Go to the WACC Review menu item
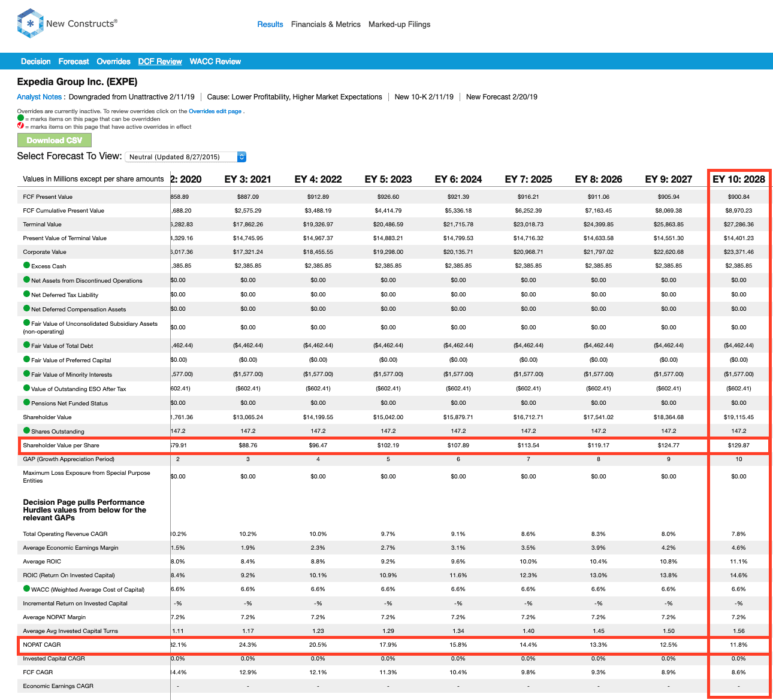773x700 pixels. 215,61
